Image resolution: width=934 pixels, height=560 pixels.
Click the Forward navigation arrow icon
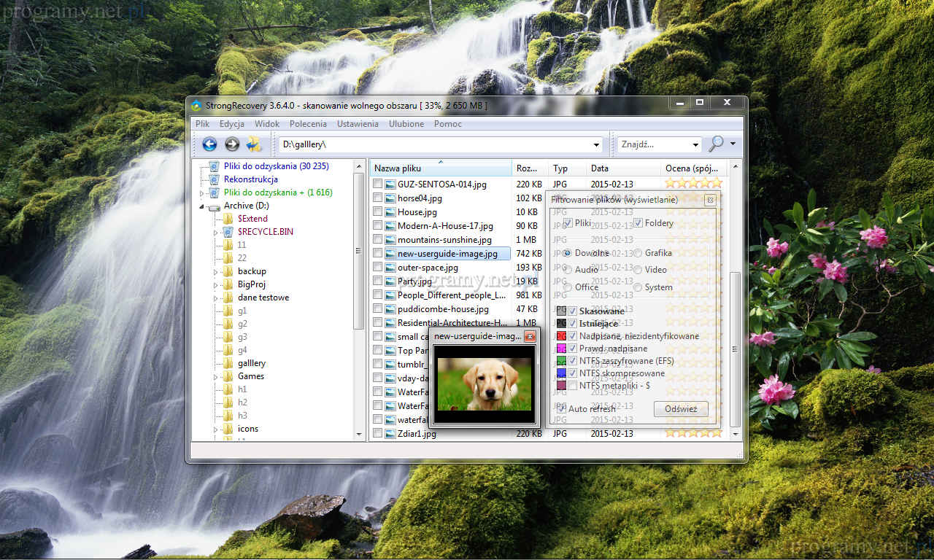(232, 144)
